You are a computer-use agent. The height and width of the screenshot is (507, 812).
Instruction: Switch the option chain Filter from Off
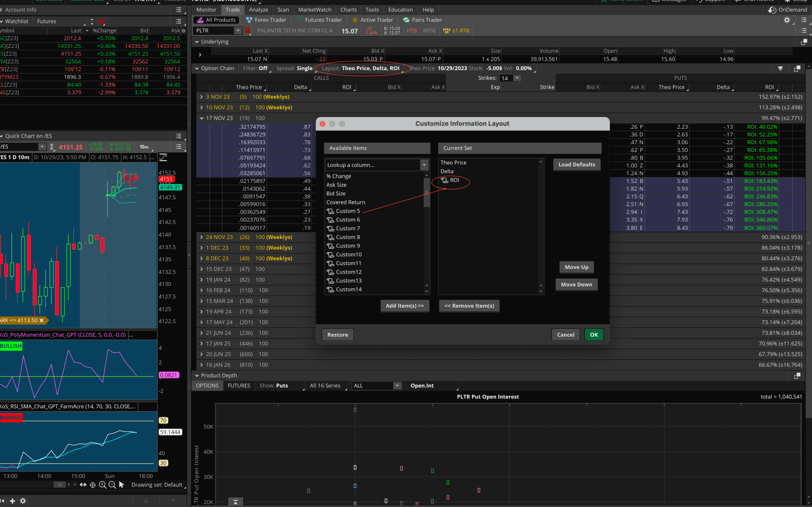pos(263,68)
